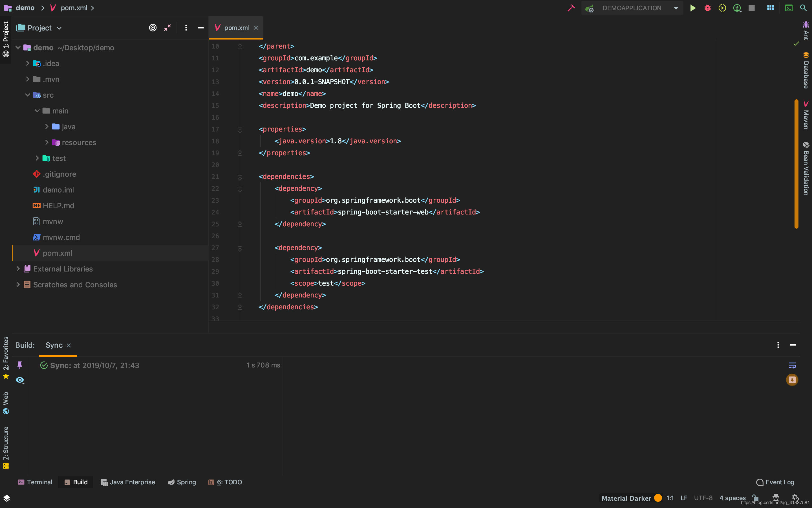812x508 pixels.
Task: Click the 4 spaces indent status item
Action: (732, 498)
